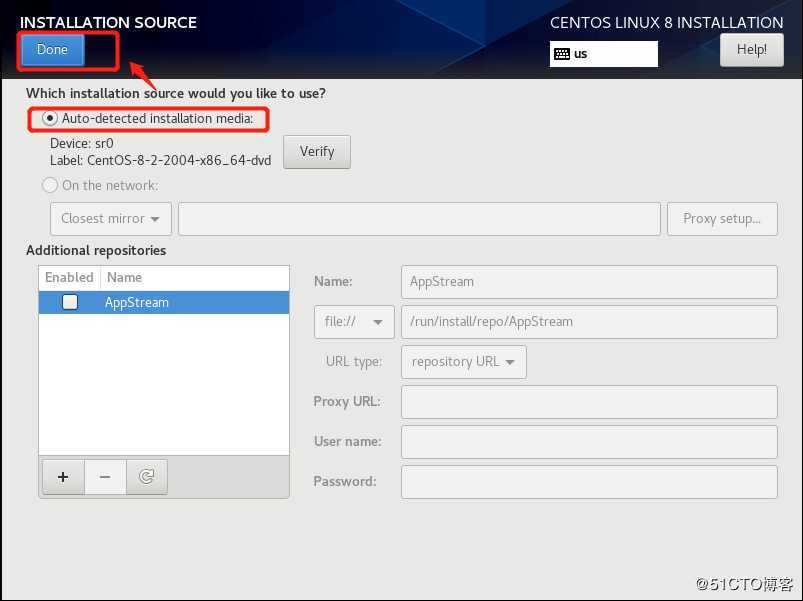Open Proxy setup dialog

pos(722,219)
